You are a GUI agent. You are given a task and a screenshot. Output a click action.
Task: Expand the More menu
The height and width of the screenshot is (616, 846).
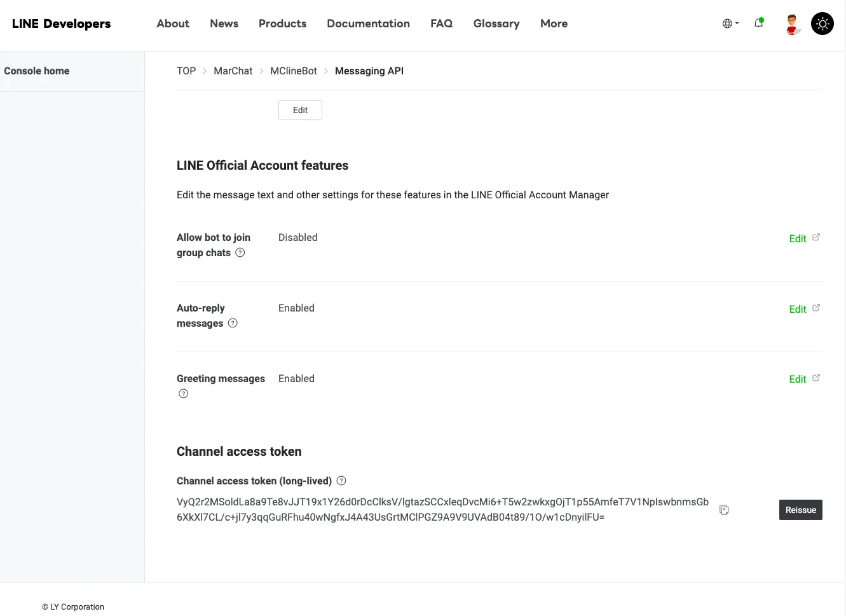[x=554, y=24]
